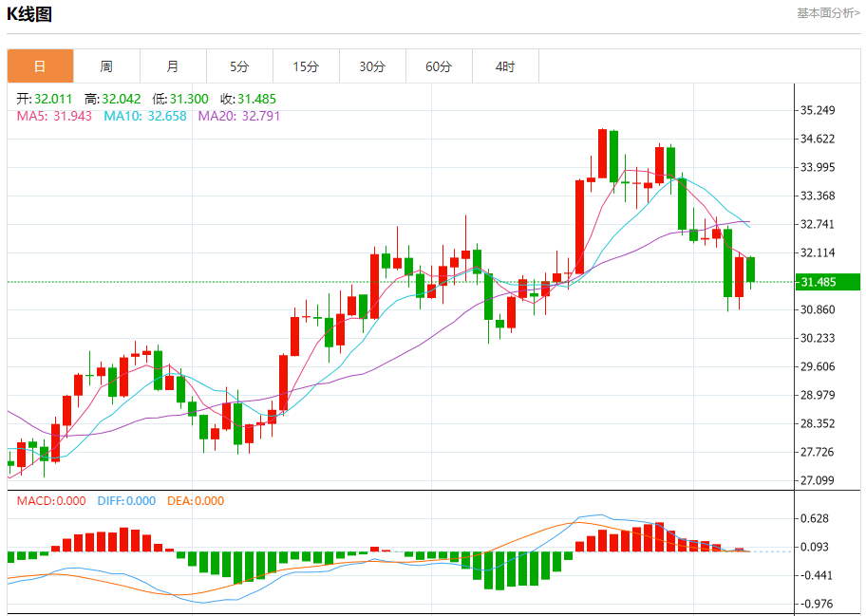Click the low price 31.300 value
The height and width of the screenshot is (616, 866).
(189, 99)
